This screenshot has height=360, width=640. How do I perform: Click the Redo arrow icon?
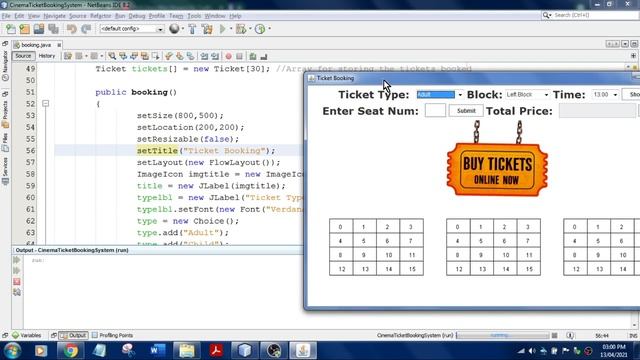[86, 29]
